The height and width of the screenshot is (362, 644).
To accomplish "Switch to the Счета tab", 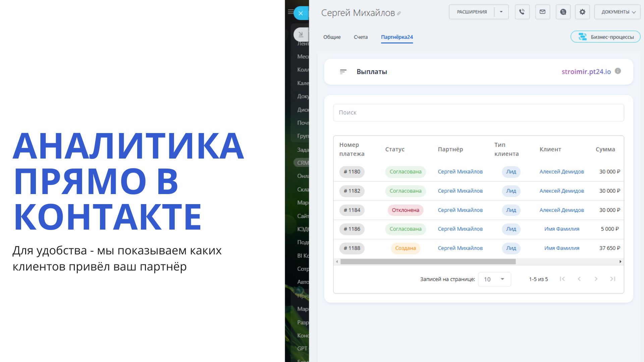I will pyautogui.click(x=361, y=37).
